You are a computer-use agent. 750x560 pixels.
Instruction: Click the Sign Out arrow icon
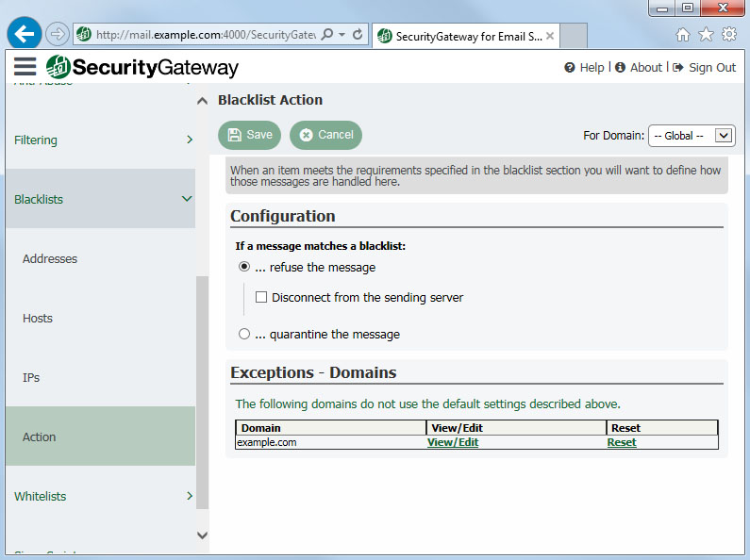coord(677,67)
